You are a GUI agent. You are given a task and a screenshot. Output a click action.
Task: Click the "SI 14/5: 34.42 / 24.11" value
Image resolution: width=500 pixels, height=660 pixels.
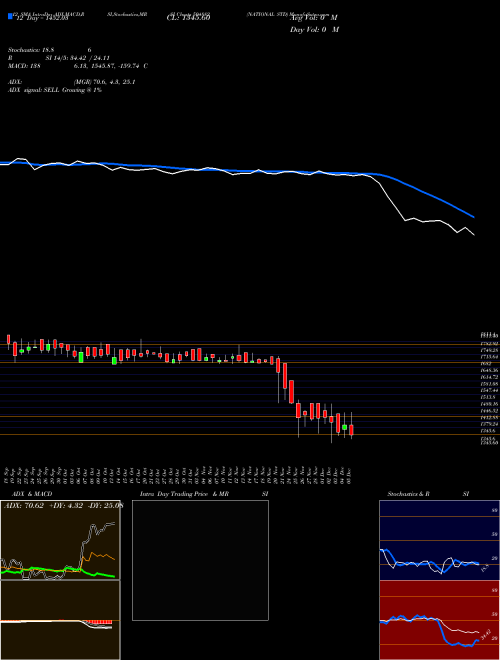click(78, 58)
